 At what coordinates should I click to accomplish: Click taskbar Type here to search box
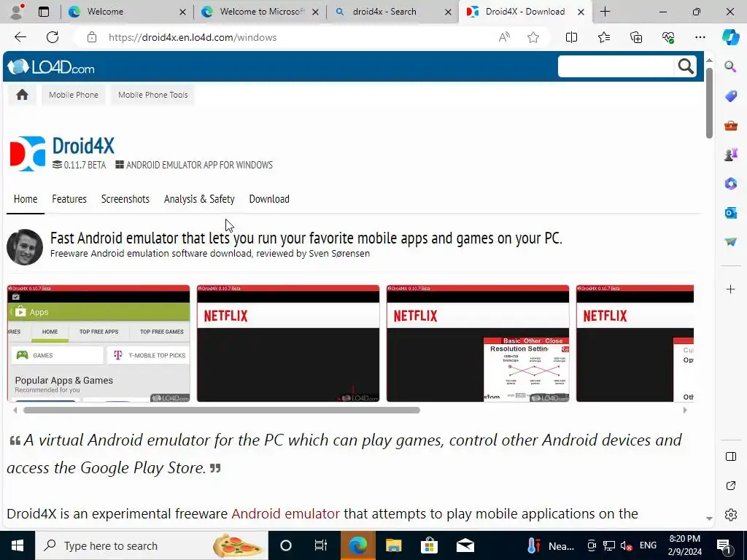pyautogui.click(x=152, y=545)
